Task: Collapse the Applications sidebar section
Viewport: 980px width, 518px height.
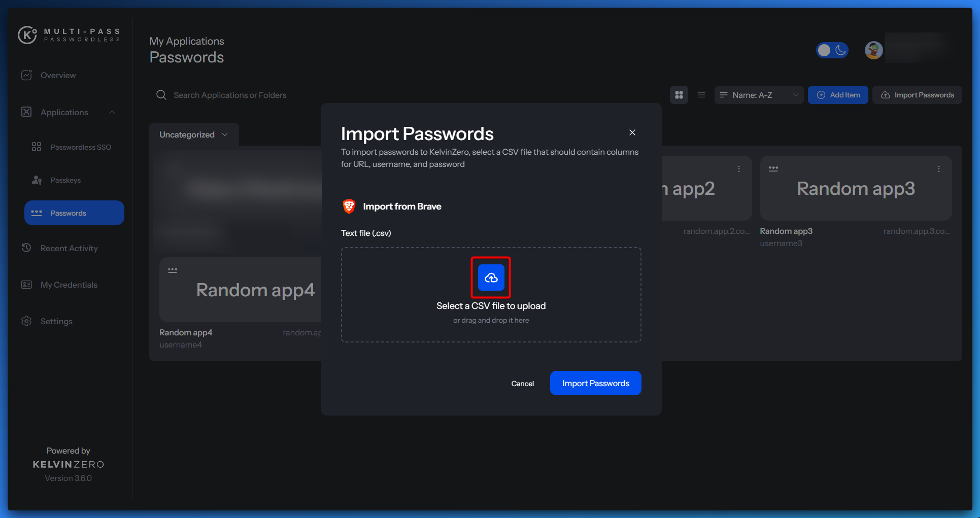Action: click(112, 112)
